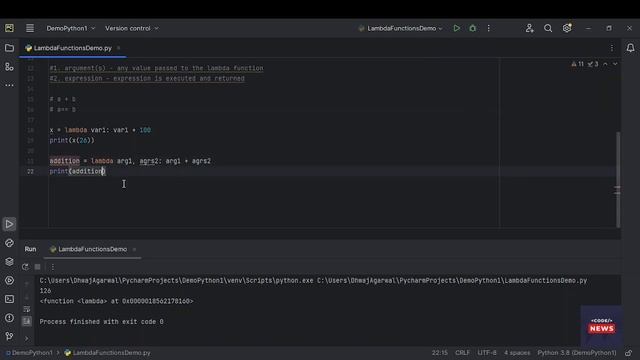Click the Run panel title label

[30, 249]
